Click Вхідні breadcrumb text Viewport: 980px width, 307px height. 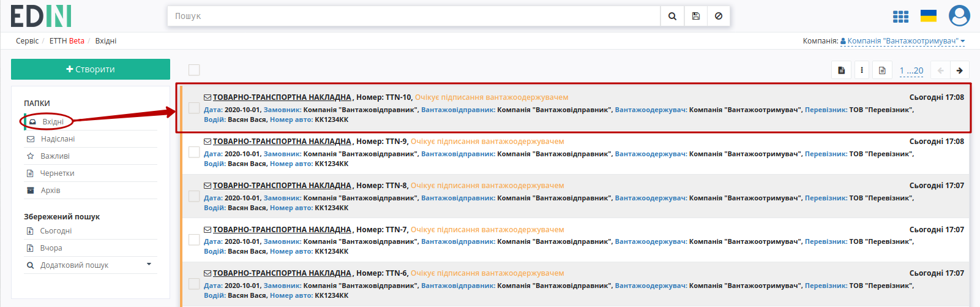point(106,41)
